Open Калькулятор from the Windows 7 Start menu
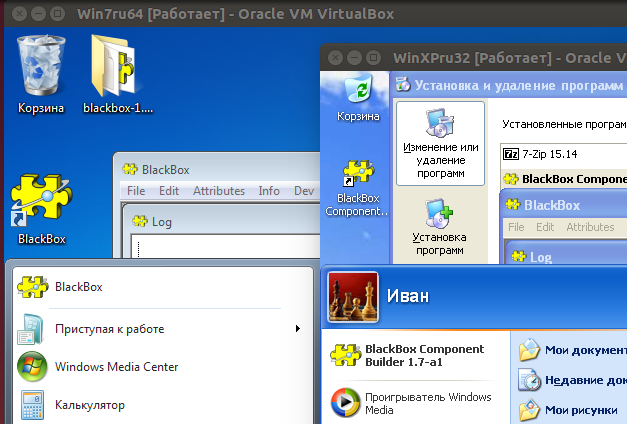Screen dimensions: 627x424 [x=90, y=405]
